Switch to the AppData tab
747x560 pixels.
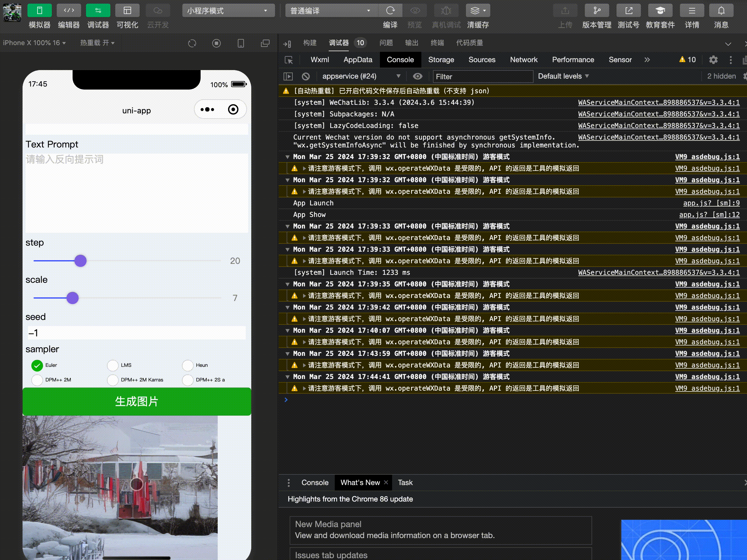358,60
